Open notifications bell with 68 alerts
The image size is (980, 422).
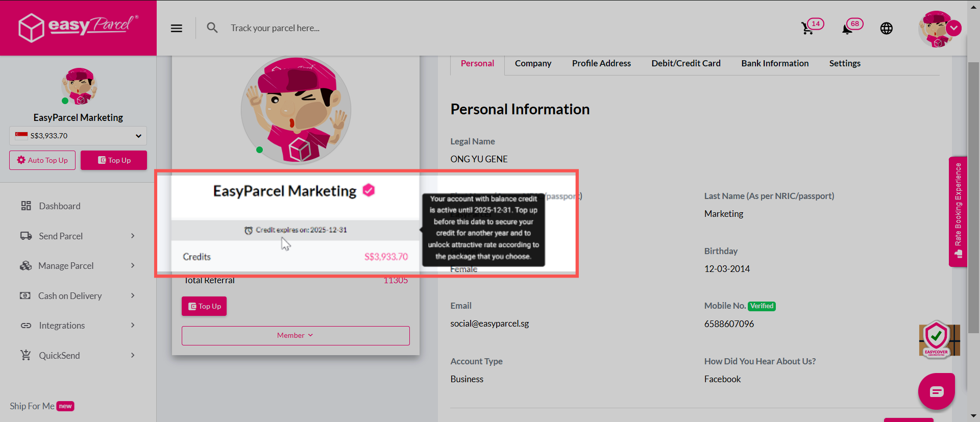(x=852, y=27)
